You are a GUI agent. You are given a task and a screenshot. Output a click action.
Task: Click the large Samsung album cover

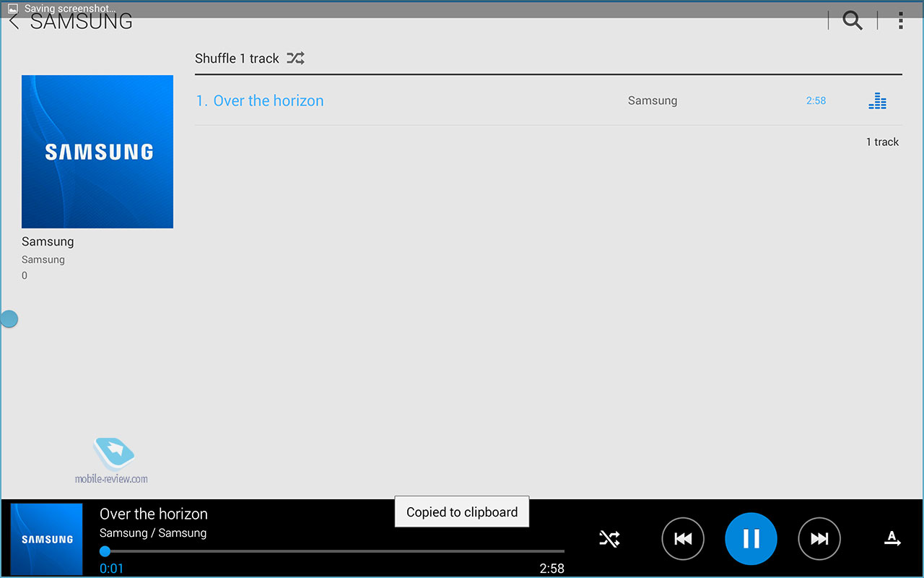coord(97,152)
